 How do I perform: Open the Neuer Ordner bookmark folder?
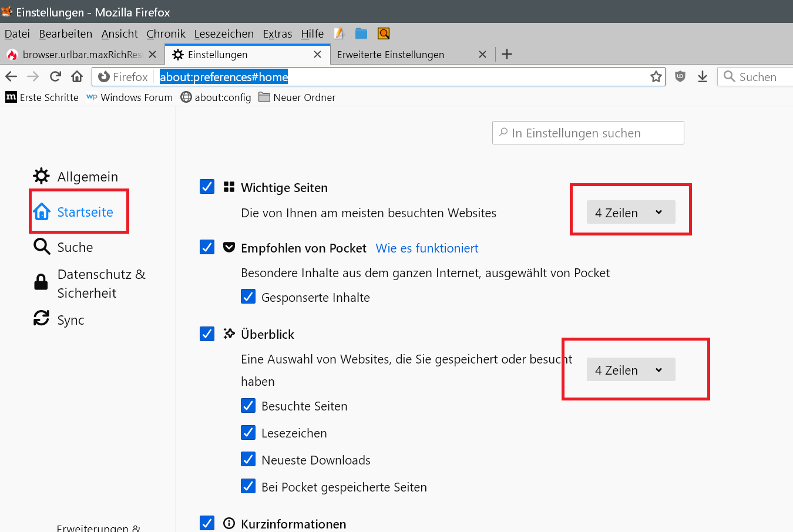[297, 97]
